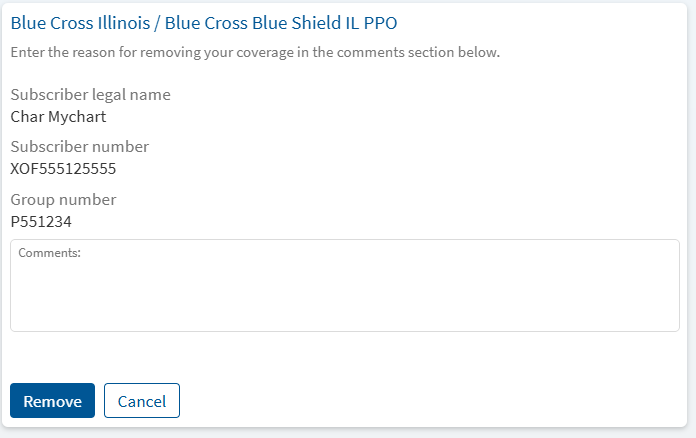Click the Group number label

[63, 200]
